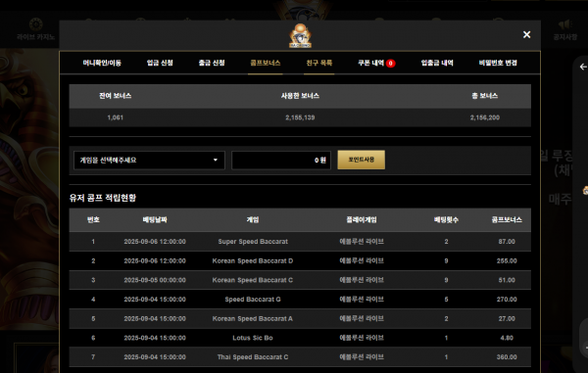The height and width of the screenshot is (373, 588).
Task: Switch to the 머니확인/이동 tab
Action: pos(102,63)
